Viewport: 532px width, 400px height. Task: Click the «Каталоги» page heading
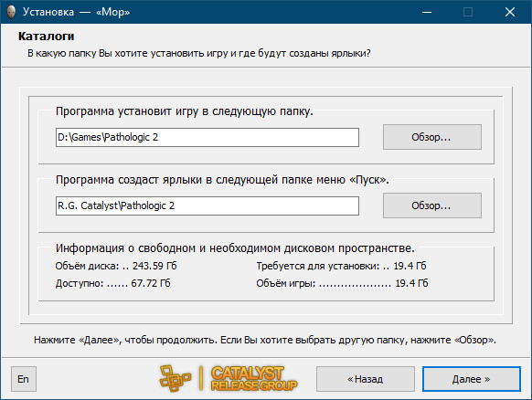[46, 37]
